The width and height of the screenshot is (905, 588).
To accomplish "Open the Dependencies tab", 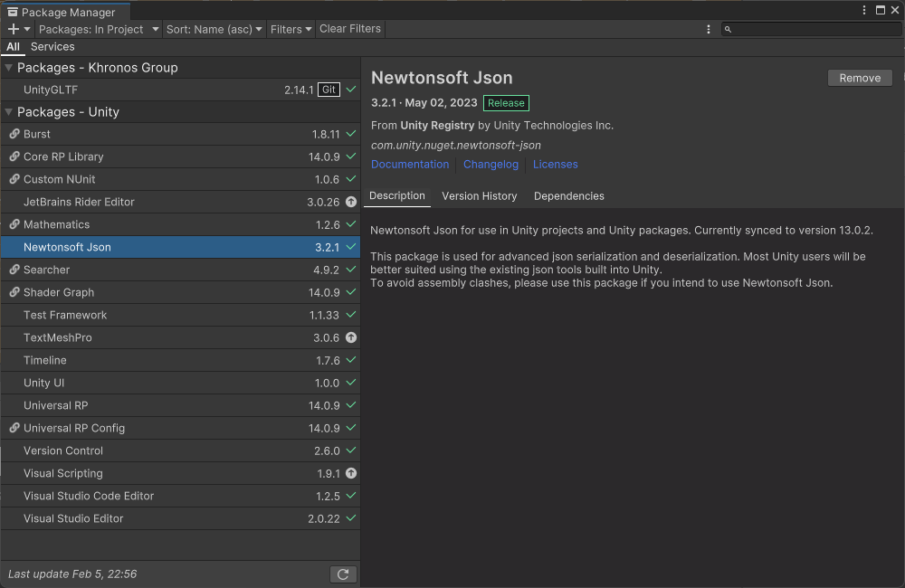I will 569,196.
